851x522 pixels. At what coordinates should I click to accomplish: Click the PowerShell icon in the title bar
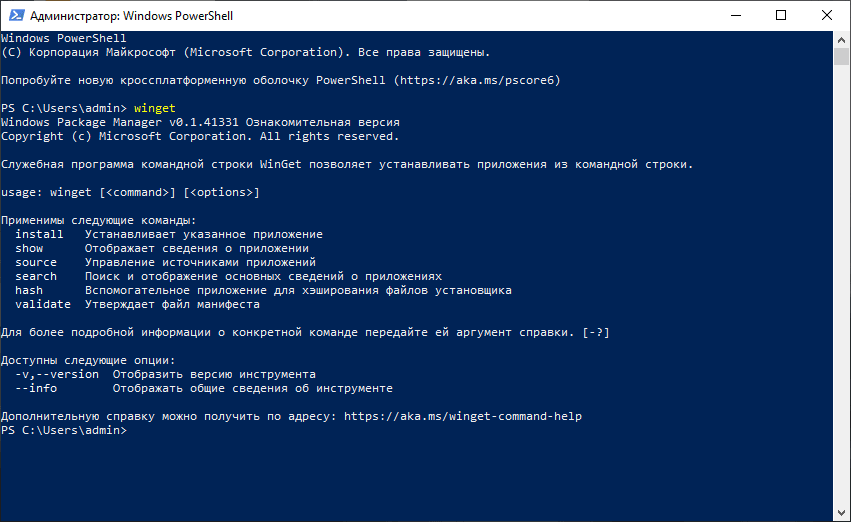coord(15,15)
